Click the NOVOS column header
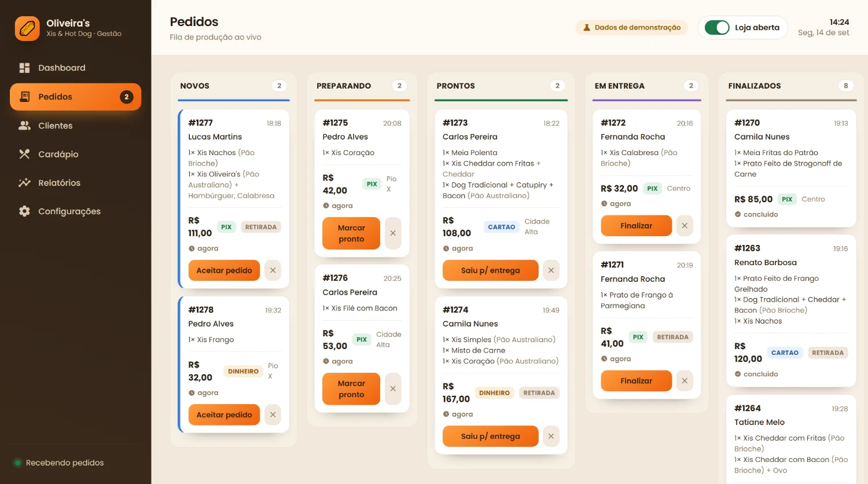868x484 pixels. pyautogui.click(x=194, y=86)
